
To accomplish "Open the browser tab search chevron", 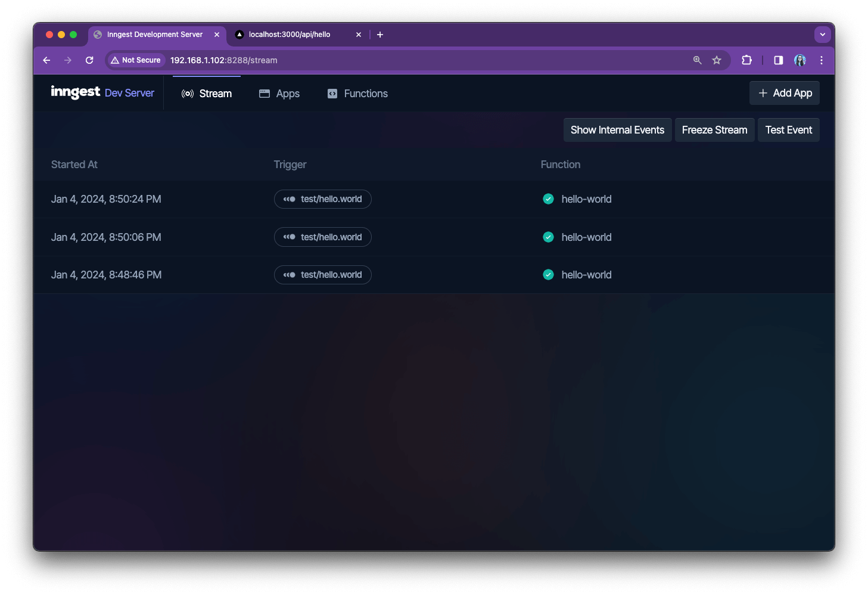I will [823, 34].
